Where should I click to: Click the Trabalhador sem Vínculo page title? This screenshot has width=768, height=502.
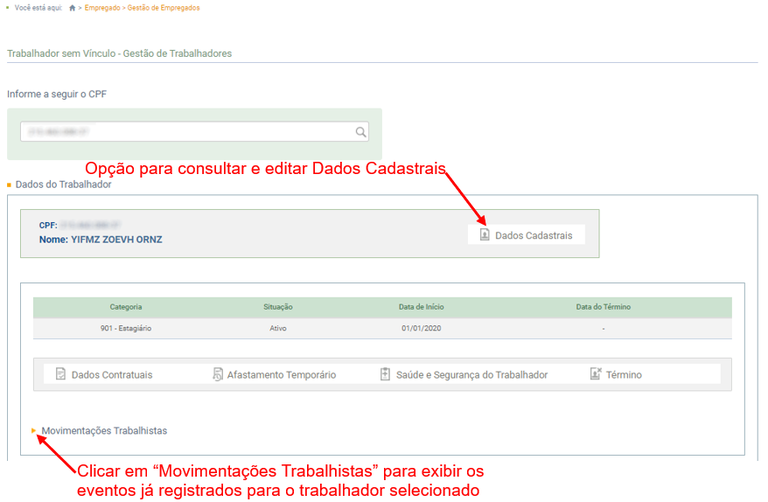tap(120, 53)
